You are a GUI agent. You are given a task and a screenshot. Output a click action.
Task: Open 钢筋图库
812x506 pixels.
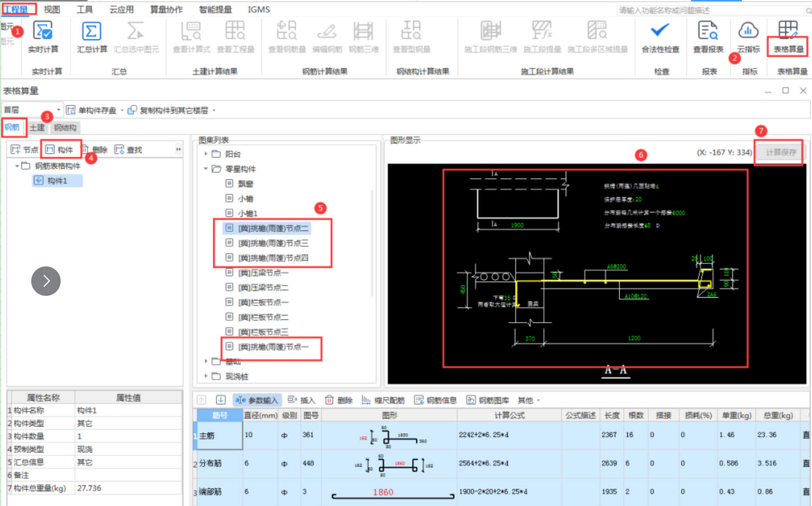click(x=488, y=400)
